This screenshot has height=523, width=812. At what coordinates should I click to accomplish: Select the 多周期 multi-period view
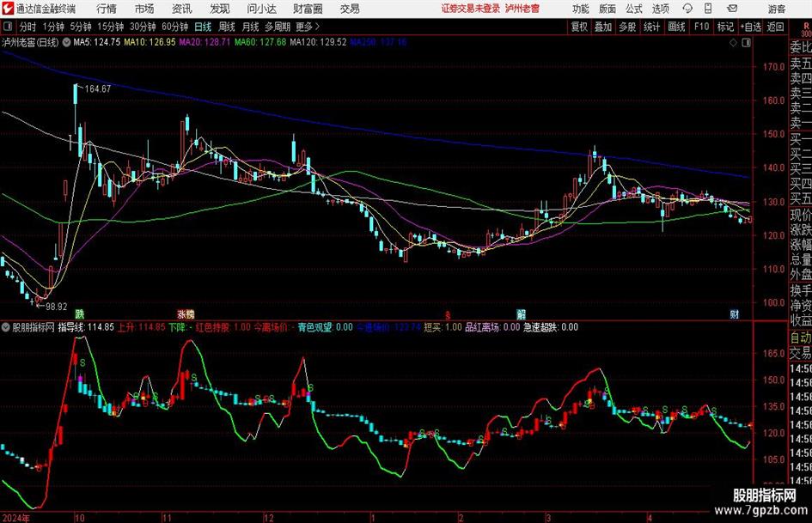tap(278, 27)
